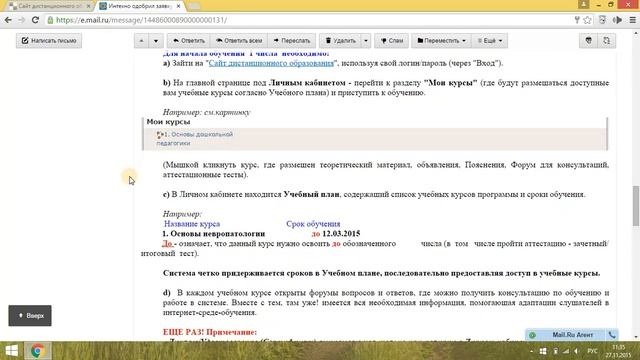640x360 pixels.
Task: Click Название курса heading text
Action: pyautogui.click(x=192, y=224)
